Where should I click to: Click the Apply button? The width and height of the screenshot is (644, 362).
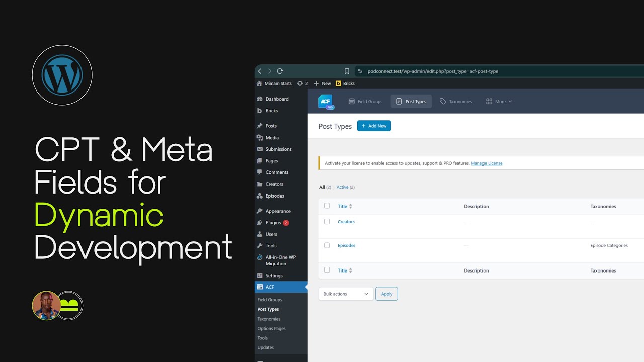[x=387, y=294]
